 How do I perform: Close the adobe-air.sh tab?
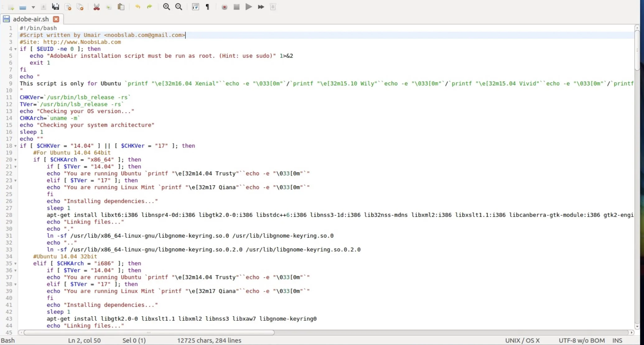click(56, 19)
